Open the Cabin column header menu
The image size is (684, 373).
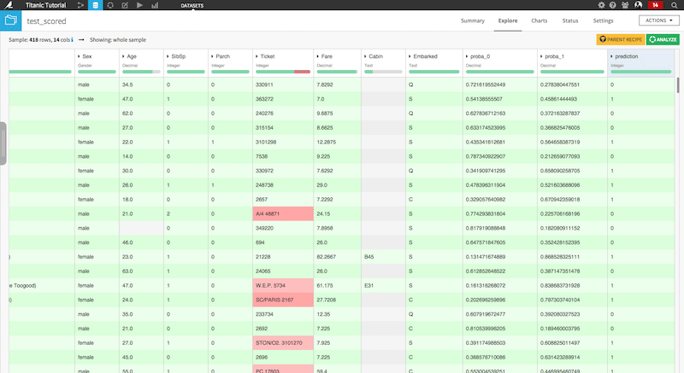(x=373, y=56)
